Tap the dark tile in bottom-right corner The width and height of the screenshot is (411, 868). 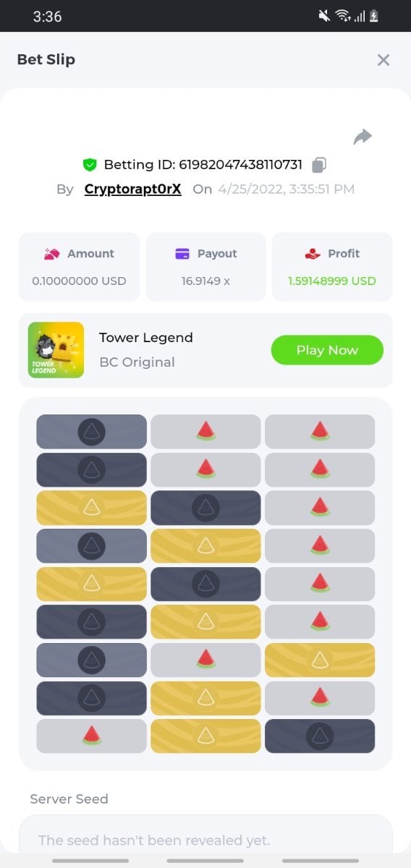click(320, 736)
